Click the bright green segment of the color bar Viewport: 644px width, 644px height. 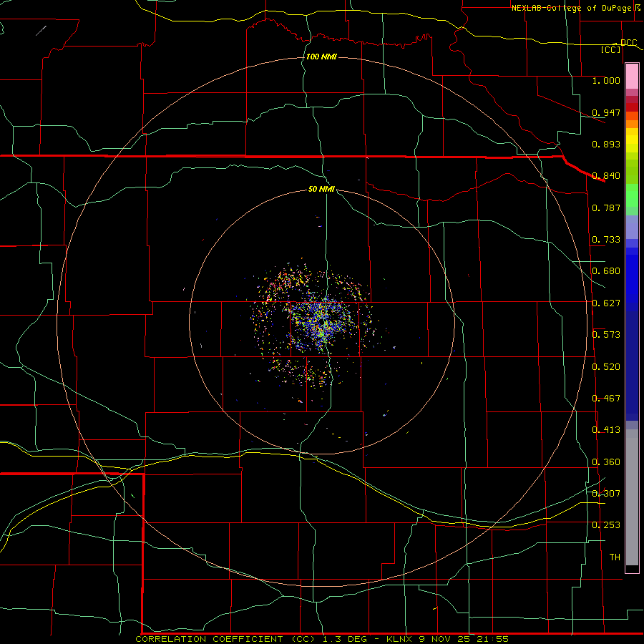632,195
